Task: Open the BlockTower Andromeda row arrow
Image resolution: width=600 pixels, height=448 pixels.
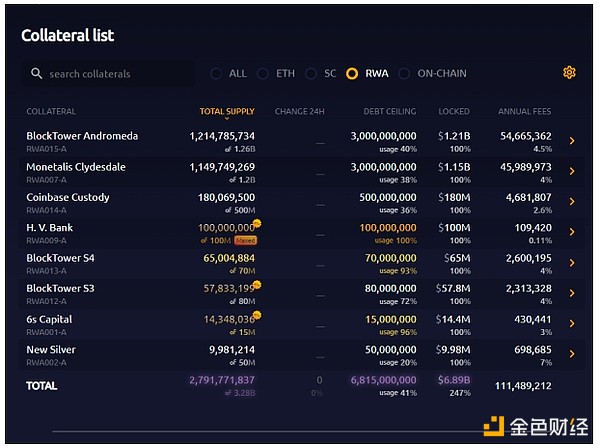Action: tap(571, 141)
